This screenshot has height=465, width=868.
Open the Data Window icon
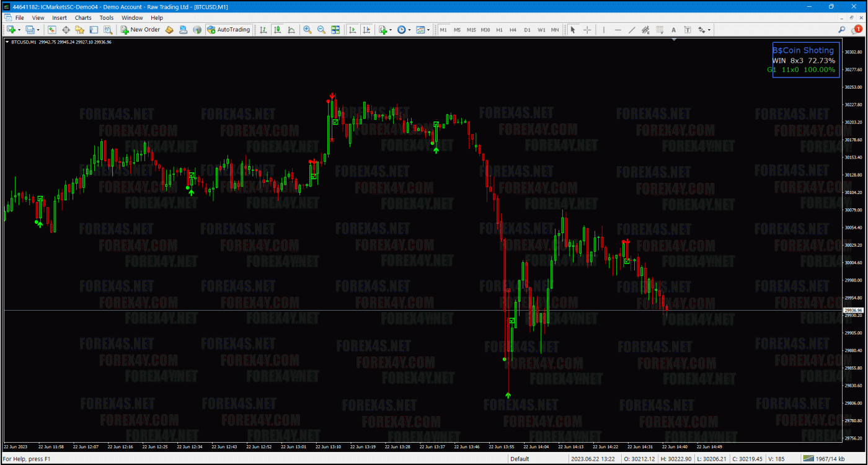point(66,30)
